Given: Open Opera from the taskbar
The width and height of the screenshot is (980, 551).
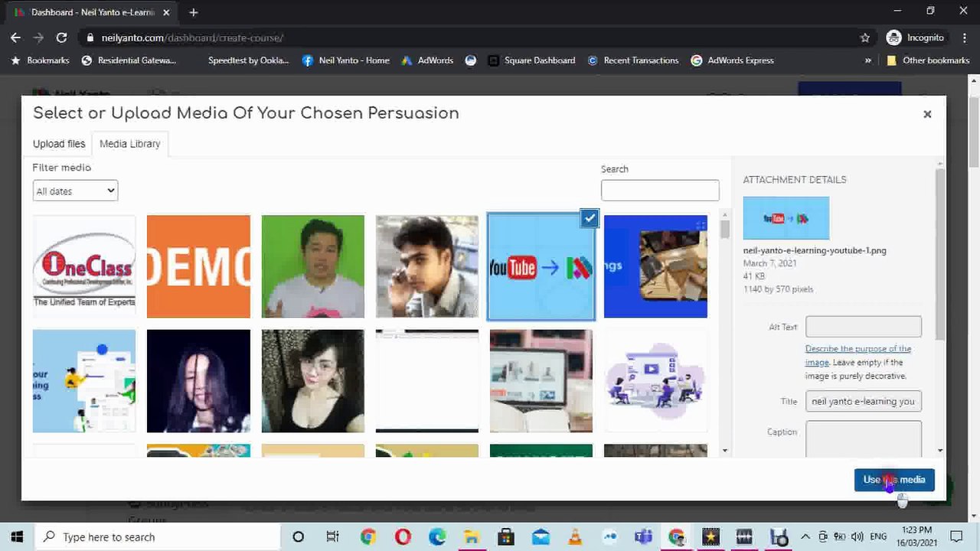Looking at the screenshot, I should pyautogui.click(x=403, y=536).
